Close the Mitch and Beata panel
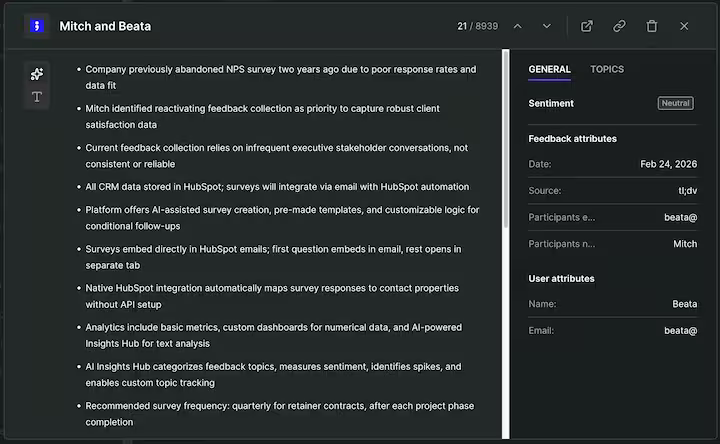This screenshot has height=444, width=720. pos(684,26)
